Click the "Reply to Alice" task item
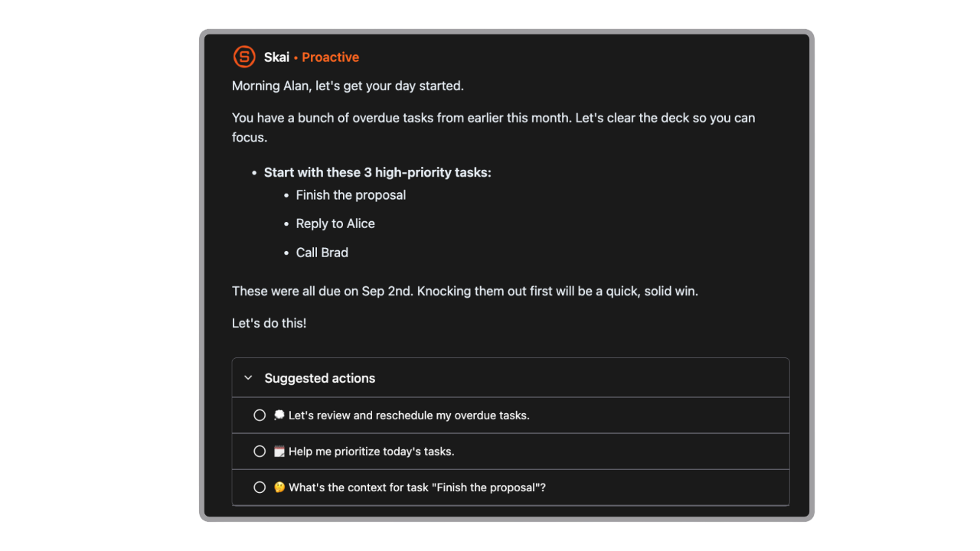 pos(335,223)
